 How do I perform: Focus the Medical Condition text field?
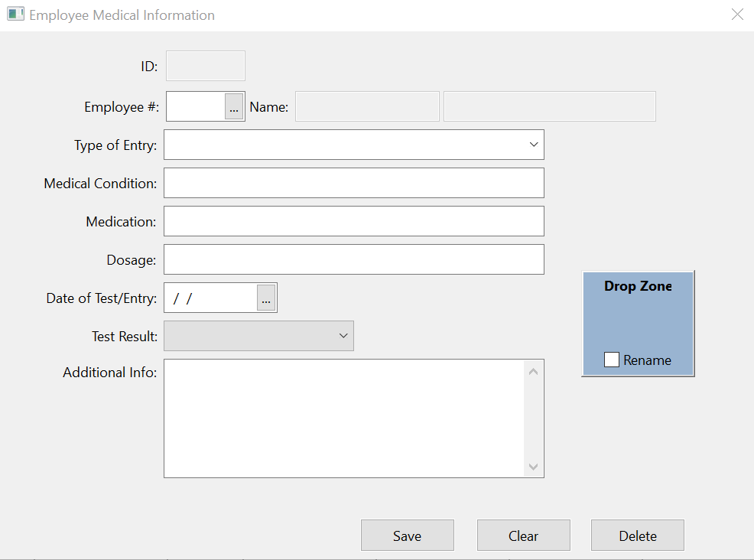353,183
